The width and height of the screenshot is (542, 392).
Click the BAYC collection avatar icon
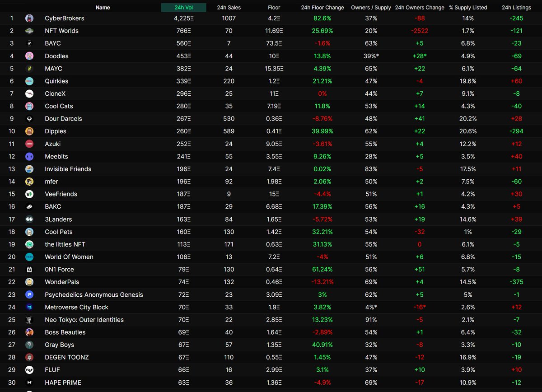coord(29,43)
